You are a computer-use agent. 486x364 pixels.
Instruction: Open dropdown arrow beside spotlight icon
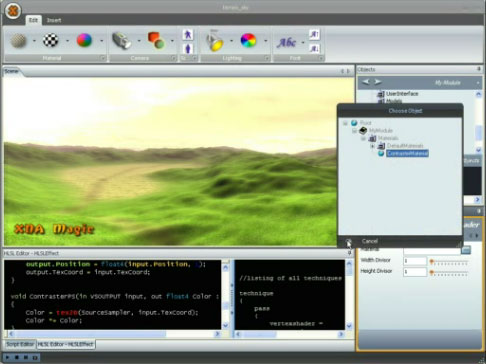(x=231, y=41)
